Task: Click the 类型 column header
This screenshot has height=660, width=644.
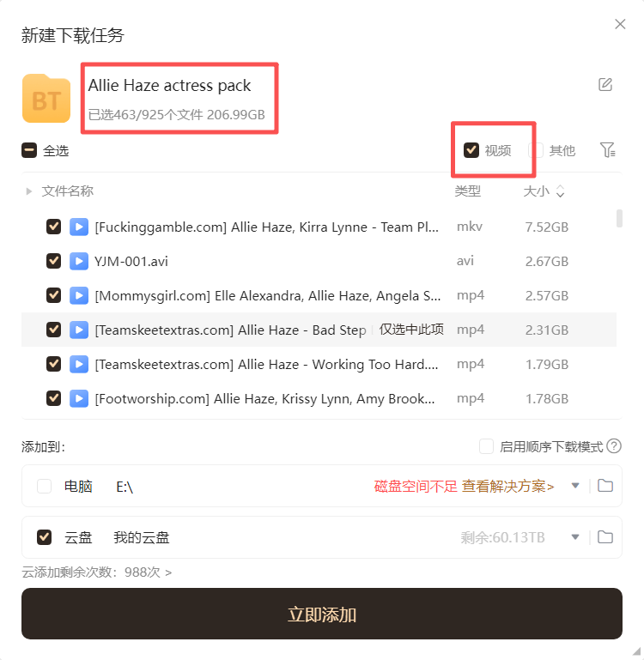Action: (x=467, y=191)
